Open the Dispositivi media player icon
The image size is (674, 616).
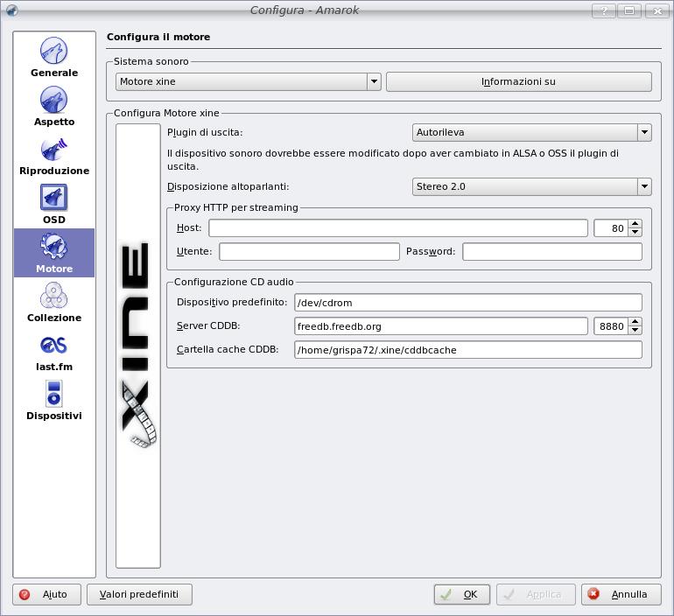point(54,394)
